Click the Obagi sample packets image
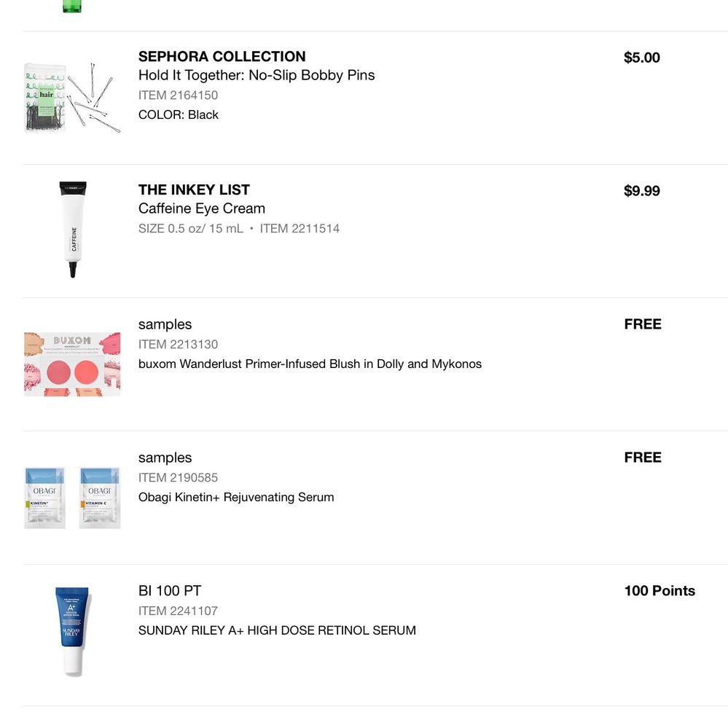The image size is (728, 717). point(72,497)
